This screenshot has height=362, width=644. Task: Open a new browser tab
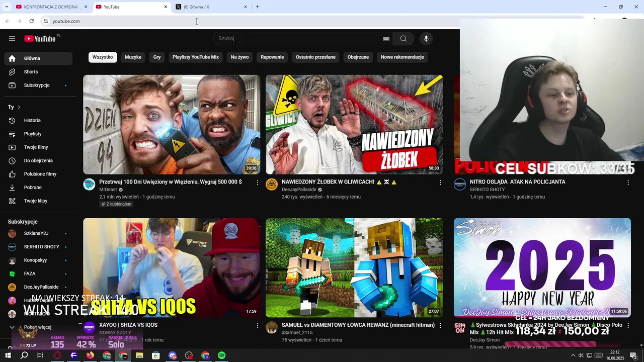[258, 7]
